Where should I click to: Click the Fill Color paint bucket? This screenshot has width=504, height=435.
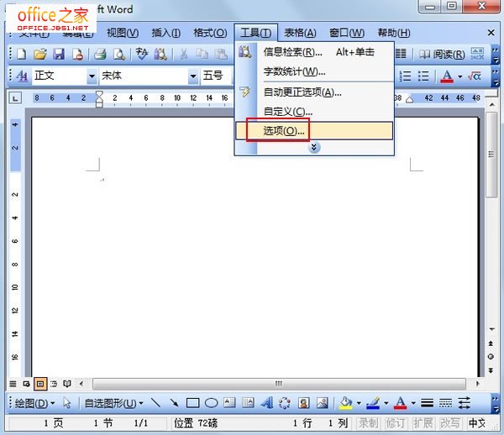click(346, 403)
